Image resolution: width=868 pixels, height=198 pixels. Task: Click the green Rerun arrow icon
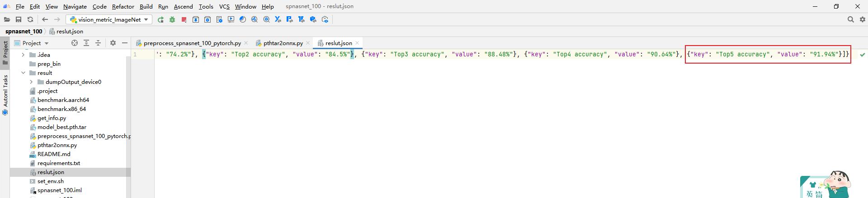click(x=160, y=19)
